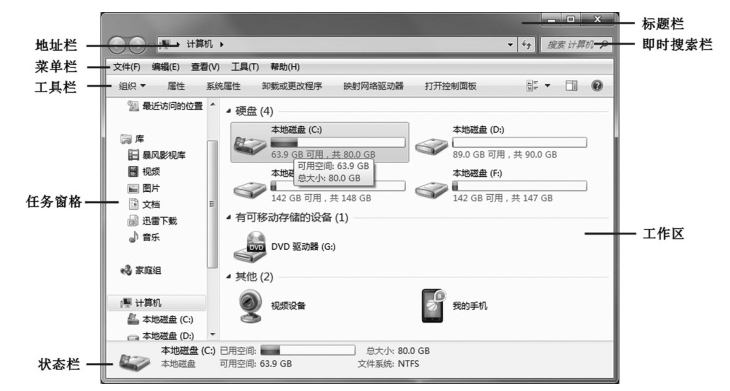730x391 pixels.
Task: Open Help with the question mark icon
Action: 597,86
